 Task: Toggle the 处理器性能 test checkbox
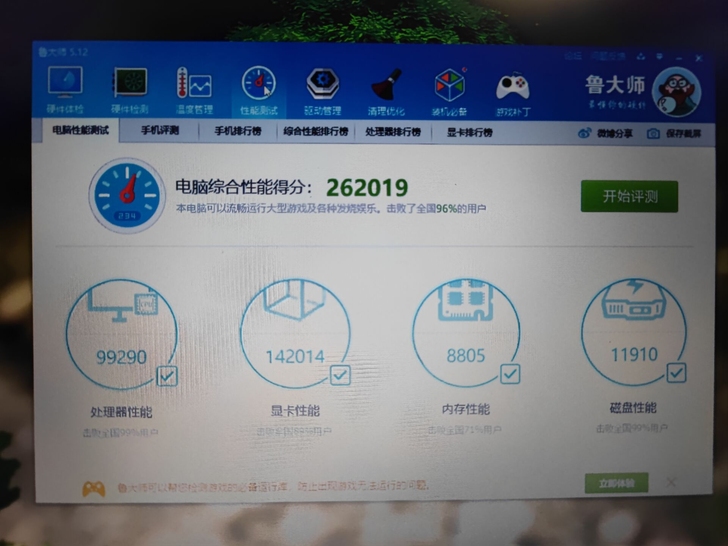(167, 376)
